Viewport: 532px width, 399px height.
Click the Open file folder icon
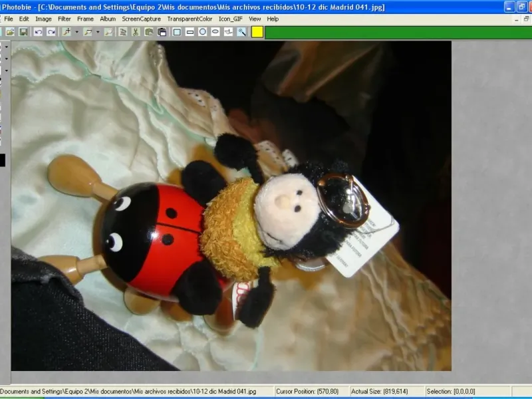click(x=10, y=32)
